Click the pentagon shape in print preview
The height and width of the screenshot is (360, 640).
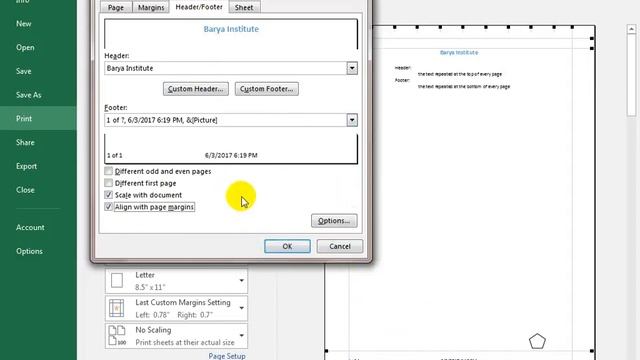click(x=537, y=341)
